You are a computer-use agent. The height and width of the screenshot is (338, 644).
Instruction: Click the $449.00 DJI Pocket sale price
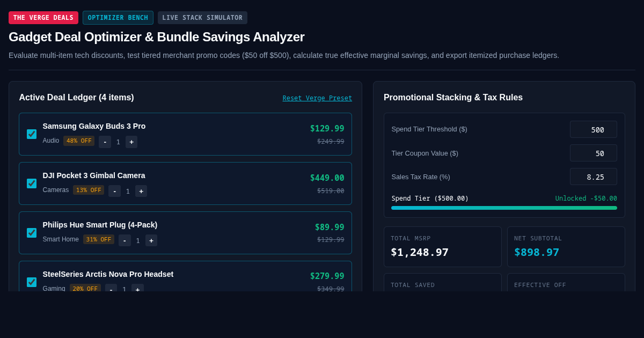327,178
